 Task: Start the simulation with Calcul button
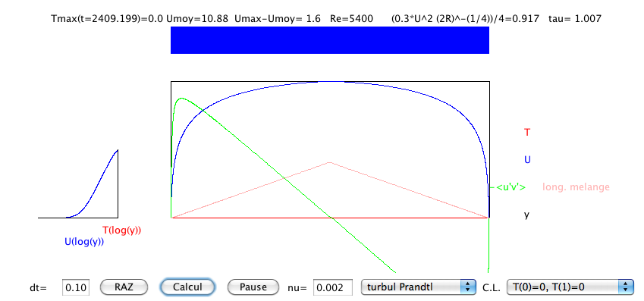pos(187,287)
